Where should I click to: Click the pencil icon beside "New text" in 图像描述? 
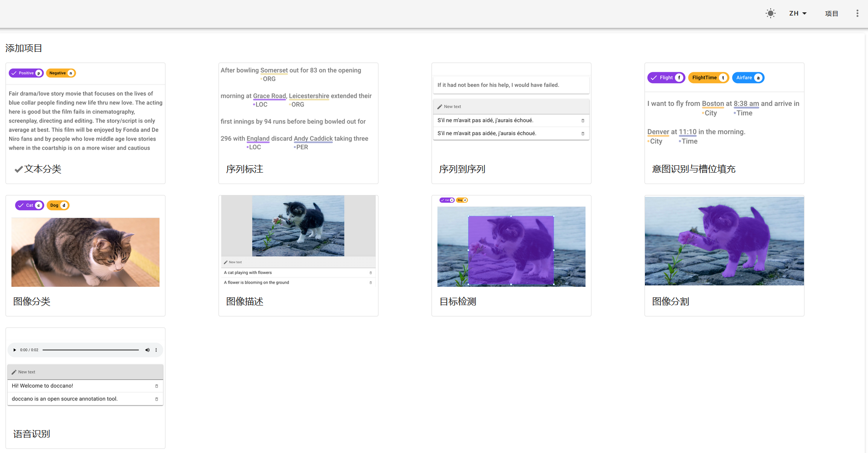click(226, 262)
